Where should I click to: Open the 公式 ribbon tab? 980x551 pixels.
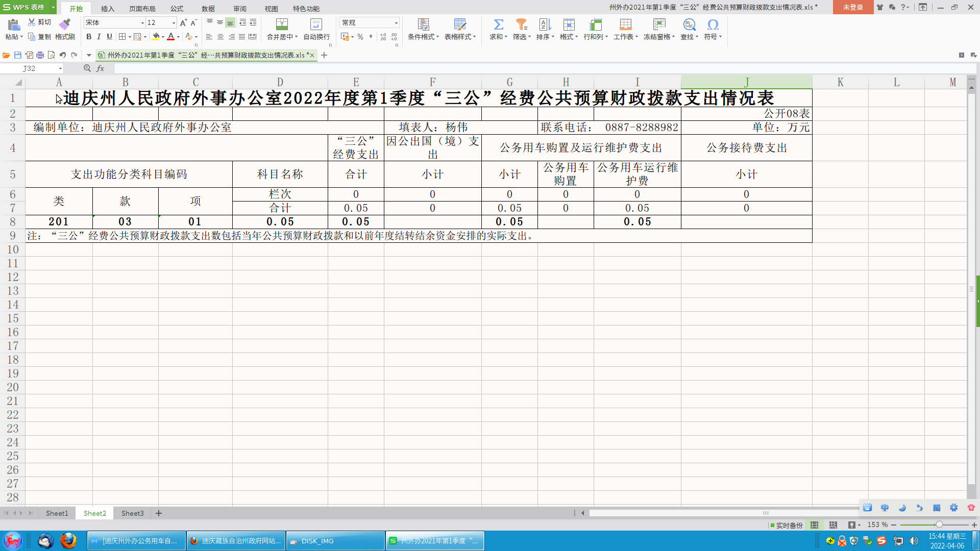177,9
